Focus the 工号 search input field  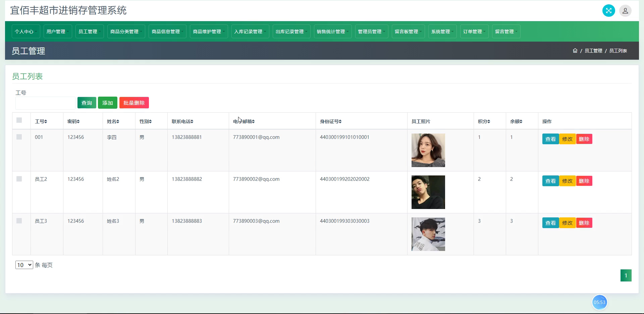tap(45, 103)
